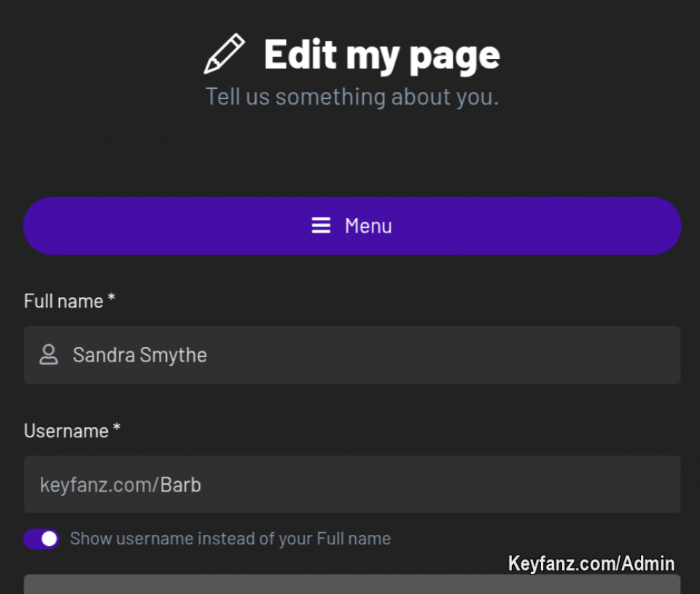The width and height of the screenshot is (700, 594).
Task: Click the person icon in the Full name field
Action: [48, 355]
